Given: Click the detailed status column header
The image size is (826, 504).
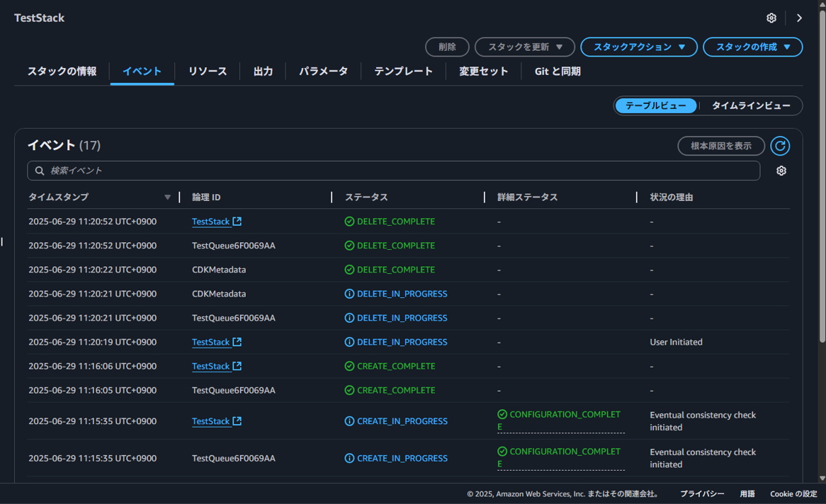Looking at the screenshot, I should pos(527,197).
